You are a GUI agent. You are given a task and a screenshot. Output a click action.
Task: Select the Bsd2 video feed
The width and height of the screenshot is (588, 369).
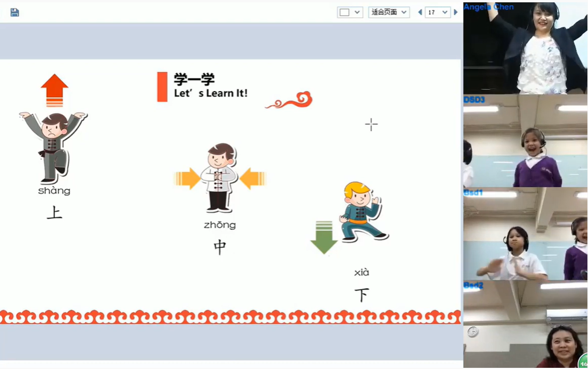pos(525,325)
